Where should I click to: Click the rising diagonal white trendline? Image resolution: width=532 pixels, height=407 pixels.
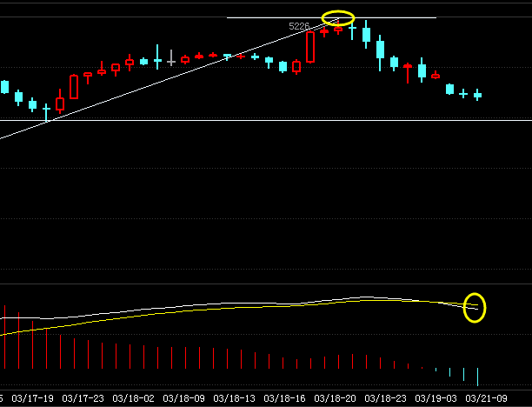pyautogui.click(x=130, y=90)
